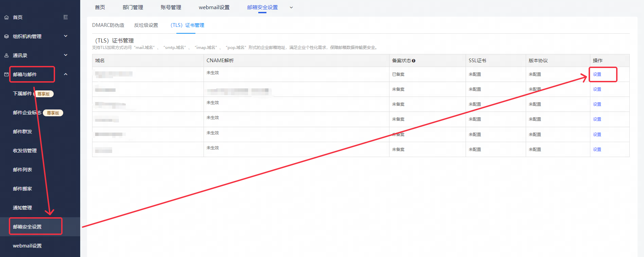644x257 pixels.
Task: Open 组织机构管理 sidebar menu
Action: (x=27, y=36)
